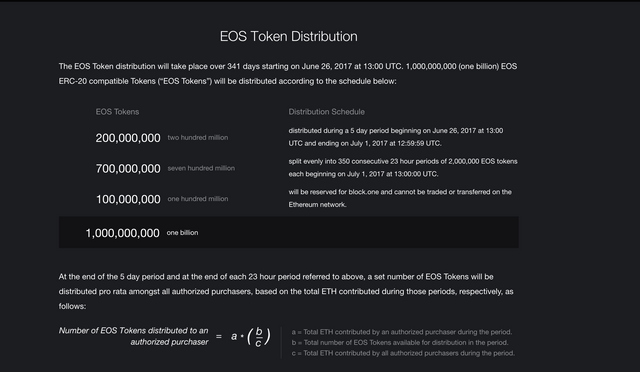Click 'Number of EOS Tokens distributed' formula label
Screen dimensions: 640x372
133,336
